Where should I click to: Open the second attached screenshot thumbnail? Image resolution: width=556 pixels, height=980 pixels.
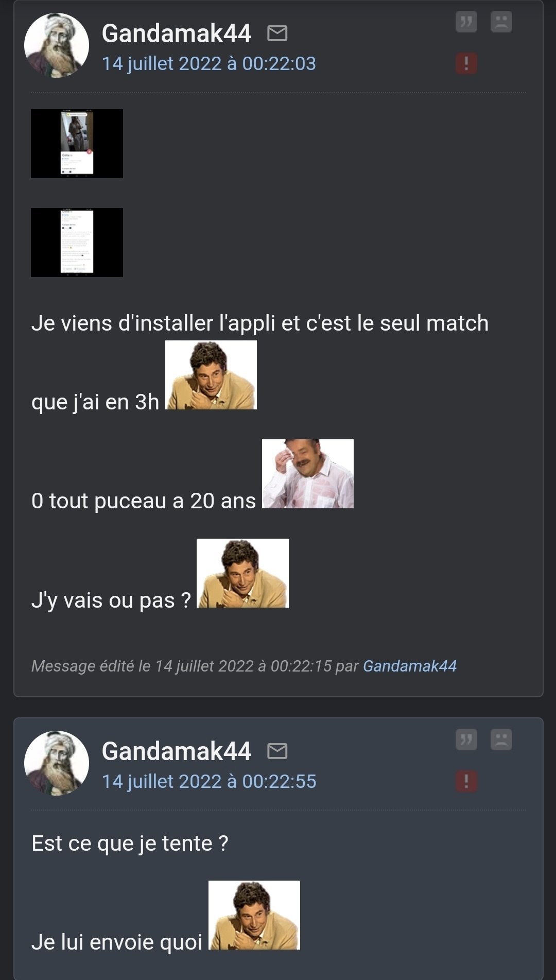click(77, 243)
